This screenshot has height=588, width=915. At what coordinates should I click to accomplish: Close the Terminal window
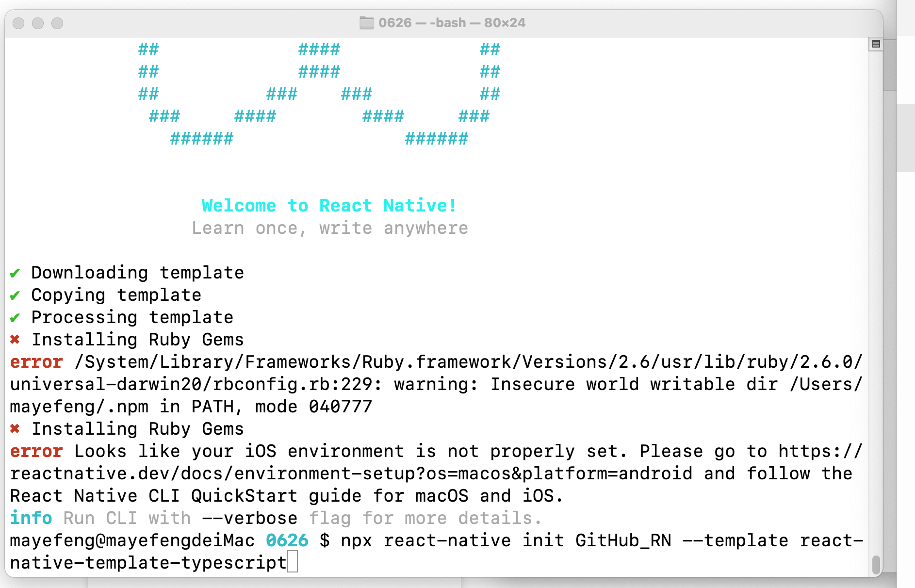(19, 23)
